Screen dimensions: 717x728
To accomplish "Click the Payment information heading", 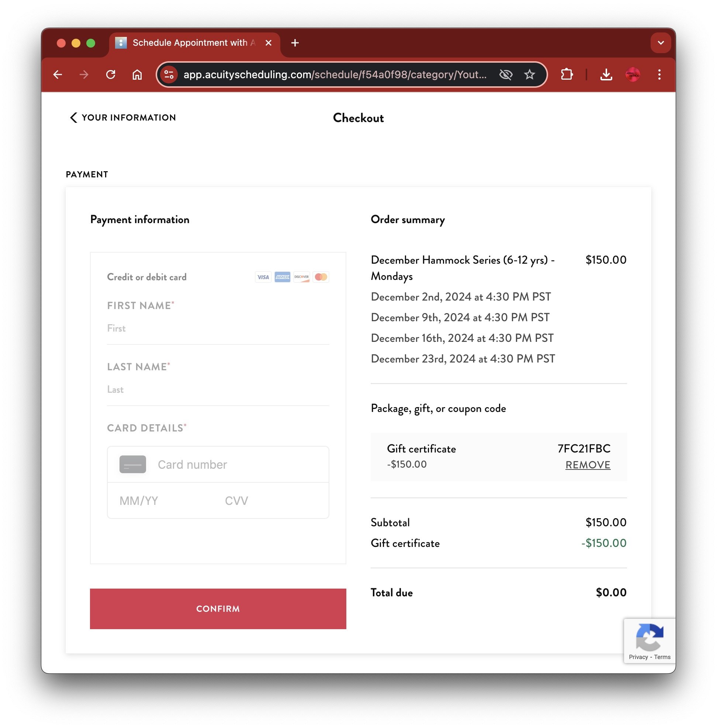I will coord(140,219).
